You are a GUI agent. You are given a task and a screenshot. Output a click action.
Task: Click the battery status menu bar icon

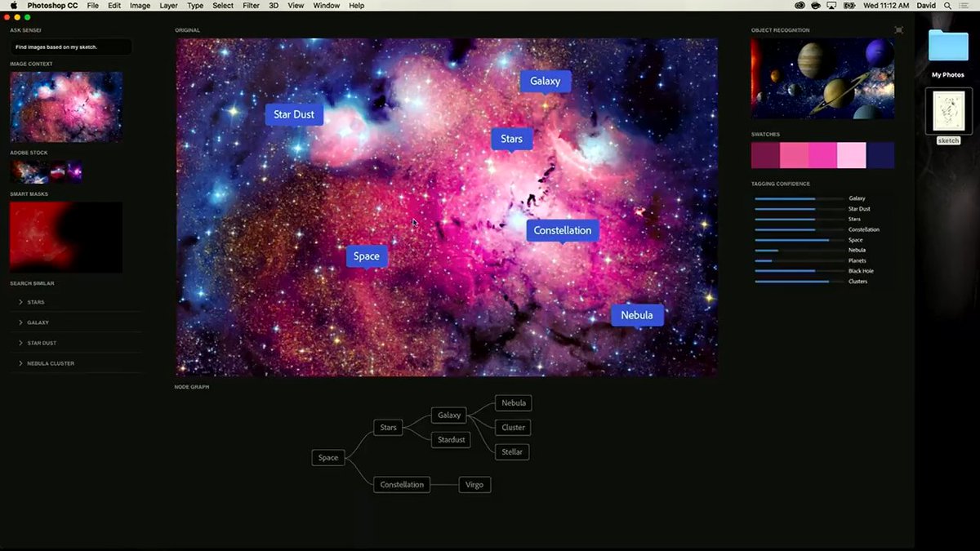848,5
